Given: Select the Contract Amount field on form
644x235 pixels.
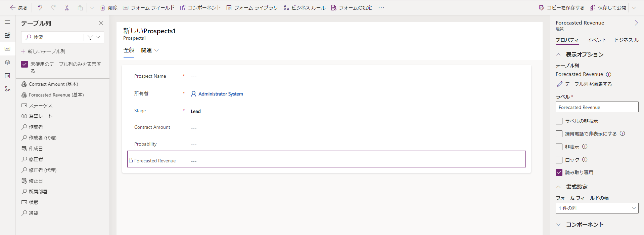Looking at the screenshot, I should tap(326, 127).
